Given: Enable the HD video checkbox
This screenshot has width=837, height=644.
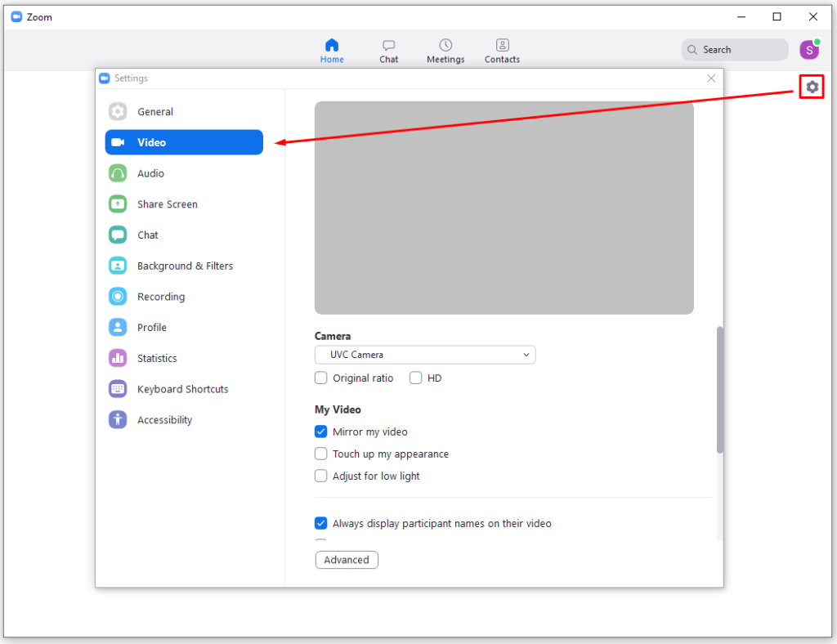Looking at the screenshot, I should (x=416, y=378).
